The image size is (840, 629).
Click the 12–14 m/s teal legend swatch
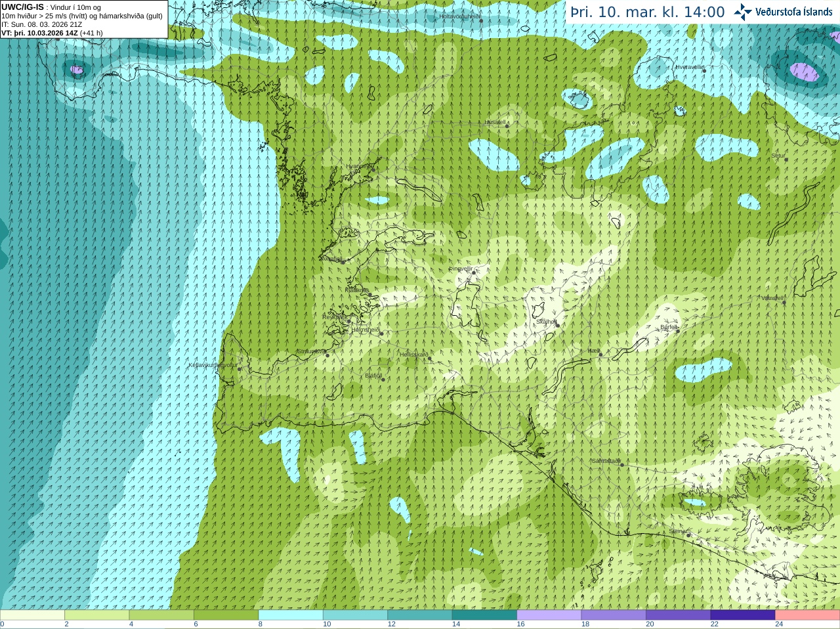(420, 615)
